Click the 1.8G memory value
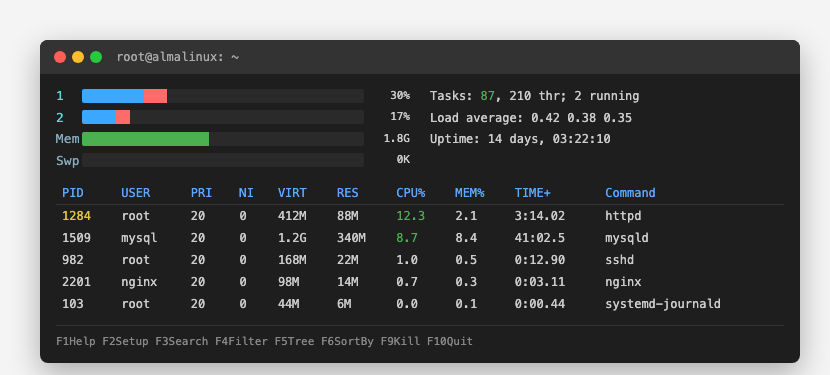Viewport: 830px width, 375px height. (396, 139)
